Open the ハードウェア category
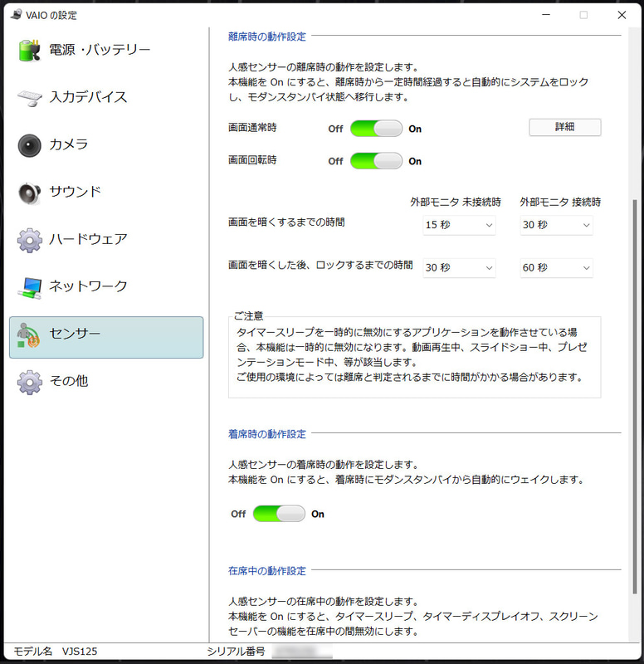This screenshot has width=644, height=664. (88, 239)
